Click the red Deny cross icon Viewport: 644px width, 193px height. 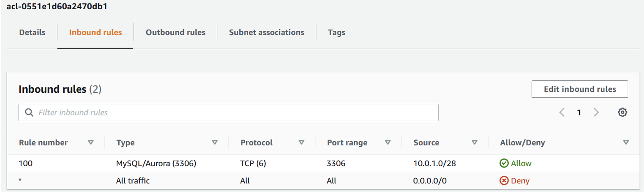pyautogui.click(x=504, y=181)
